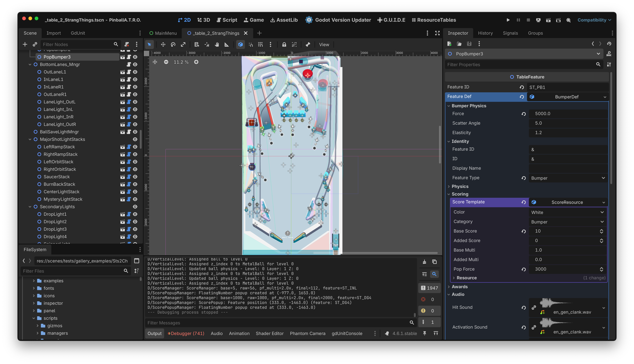
Task: Switch to the Script workspace
Action: [227, 20]
